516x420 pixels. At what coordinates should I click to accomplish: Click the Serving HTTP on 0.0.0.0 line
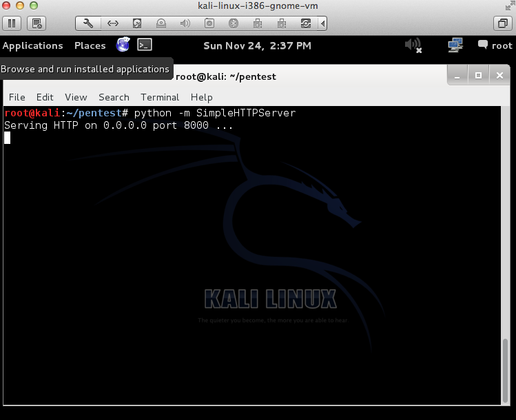tap(118, 125)
